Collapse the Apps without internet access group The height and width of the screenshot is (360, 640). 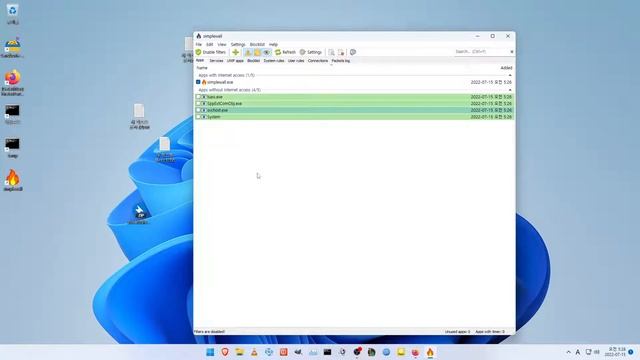click(510, 90)
